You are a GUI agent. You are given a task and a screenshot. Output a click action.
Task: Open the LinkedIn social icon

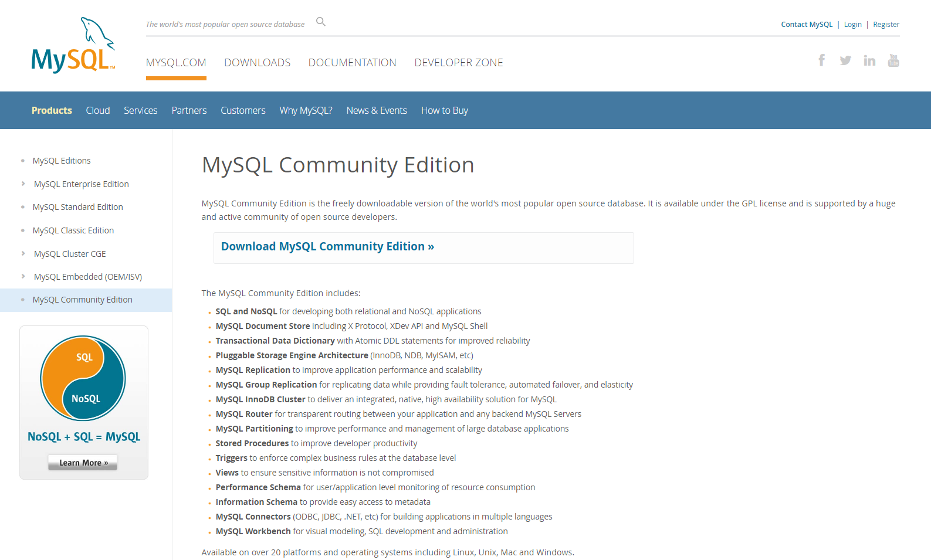(x=869, y=60)
